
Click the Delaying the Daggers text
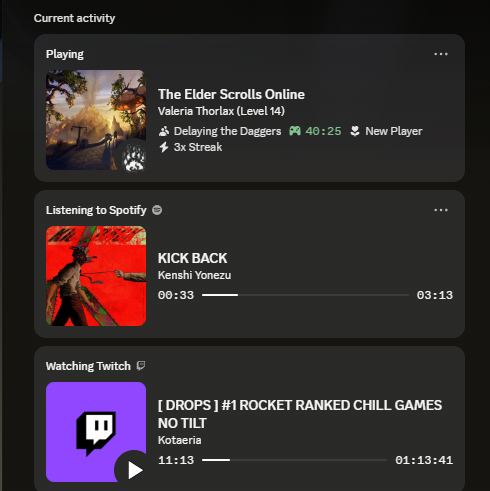point(227,131)
